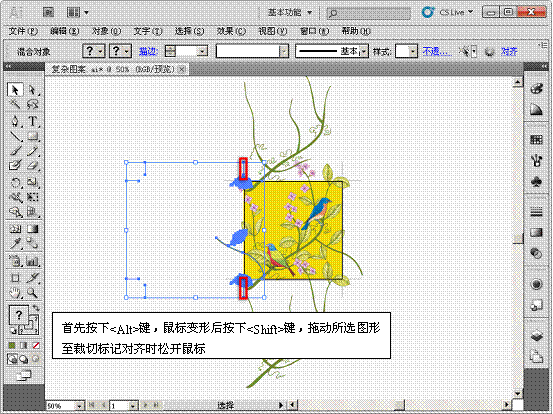Select the Blob Brush tool
553x414 pixels.
[15, 165]
